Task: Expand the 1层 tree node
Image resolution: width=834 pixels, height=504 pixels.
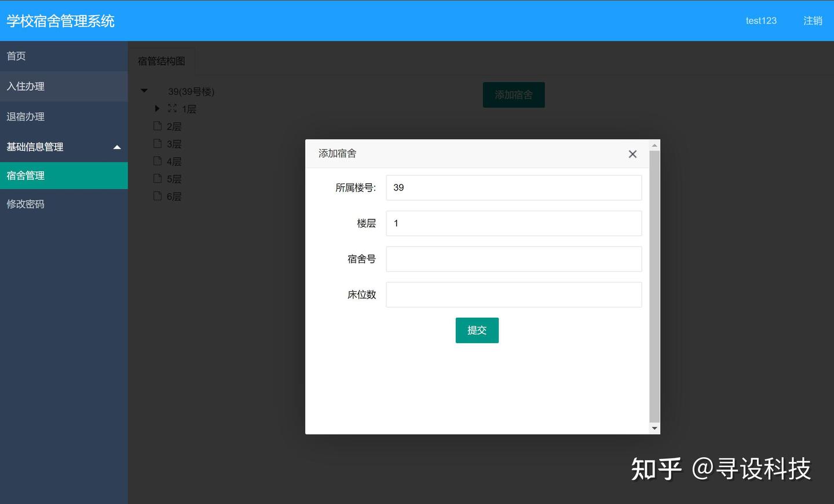Action: click(x=157, y=108)
